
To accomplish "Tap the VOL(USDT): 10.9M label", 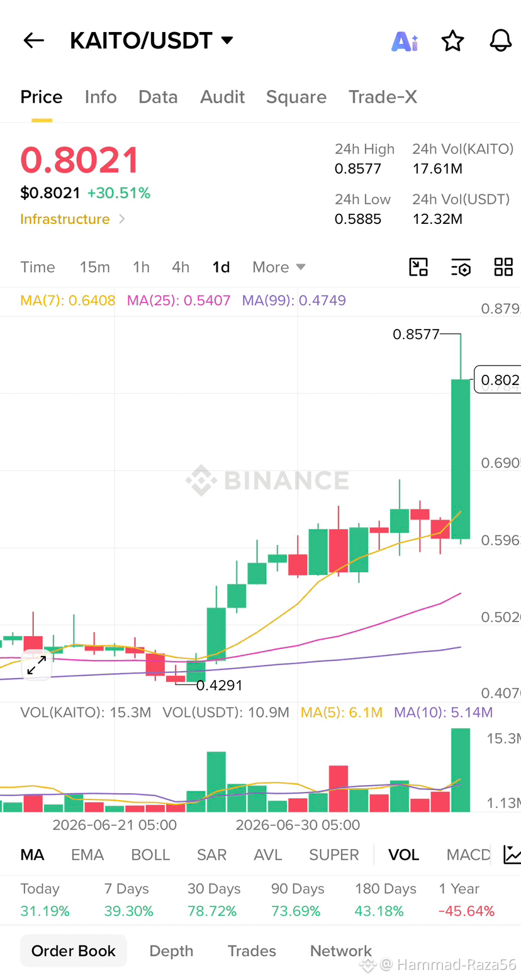I will pyautogui.click(x=226, y=713).
